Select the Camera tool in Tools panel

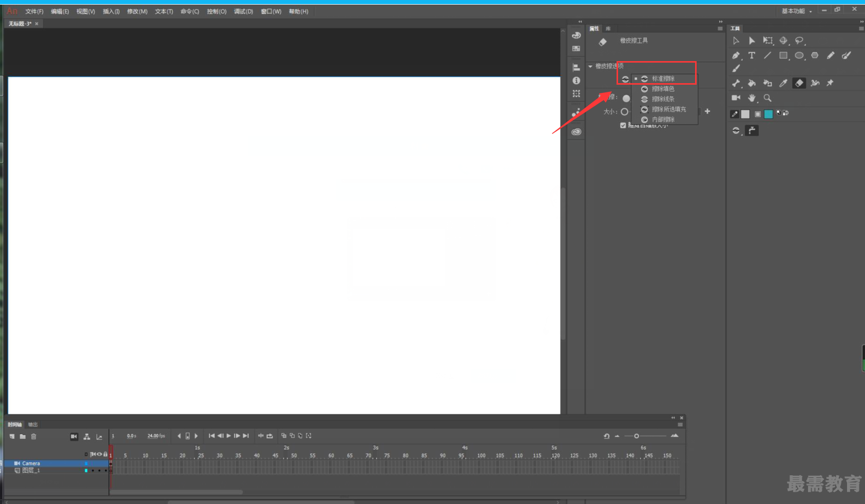[x=736, y=98]
